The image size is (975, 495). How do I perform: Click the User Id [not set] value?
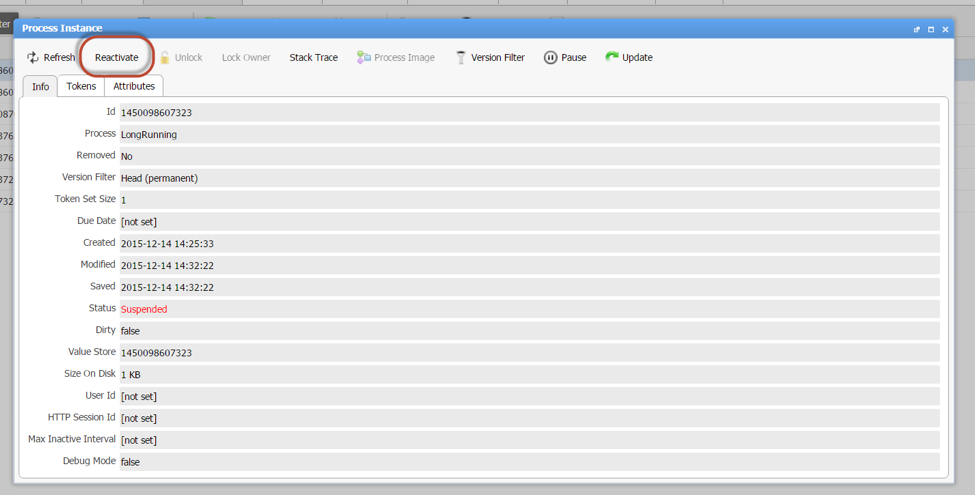139,397
